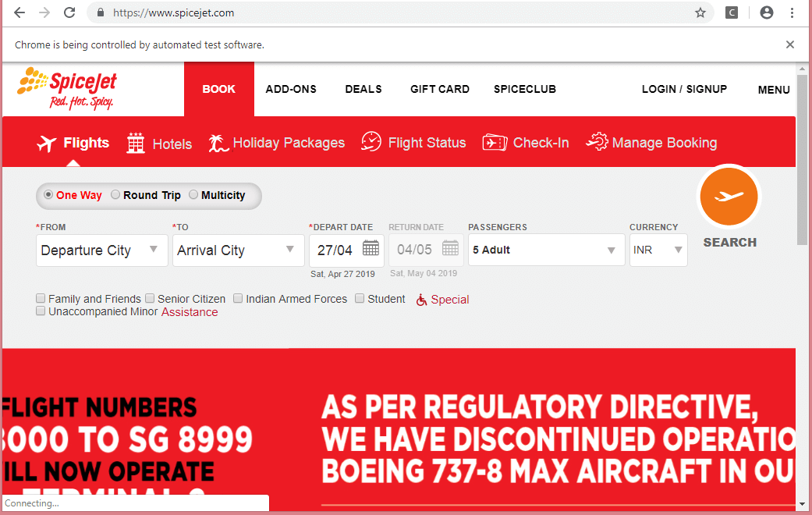Viewport: 812px width, 515px height.
Task: Open the depart date calendar icon
Action: click(371, 248)
